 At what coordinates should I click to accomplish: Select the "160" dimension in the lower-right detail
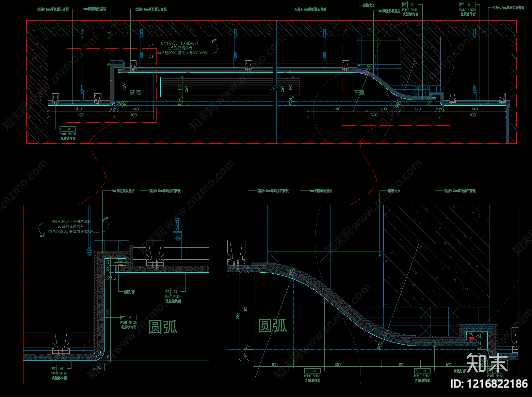click(449, 365)
